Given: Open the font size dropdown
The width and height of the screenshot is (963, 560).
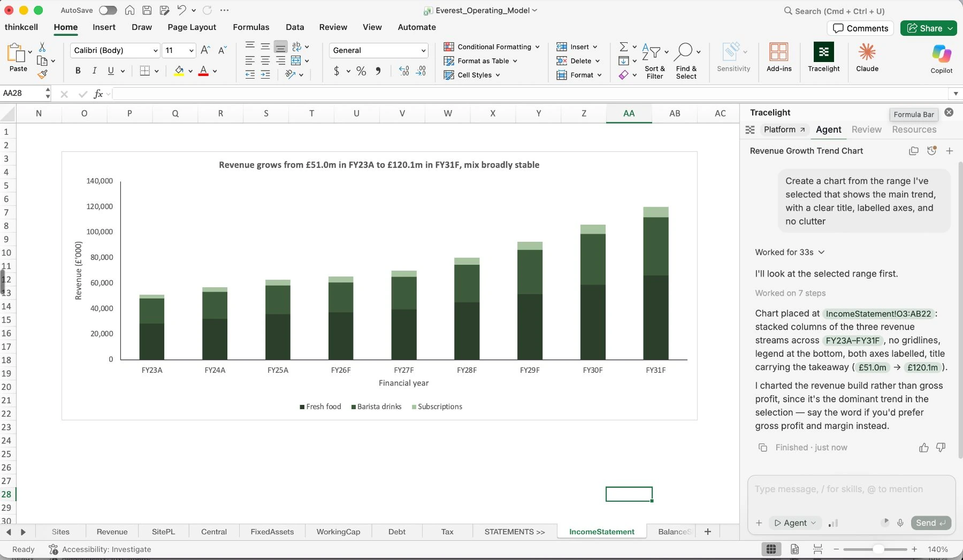Looking at the screenshot, I should (191, 50).
